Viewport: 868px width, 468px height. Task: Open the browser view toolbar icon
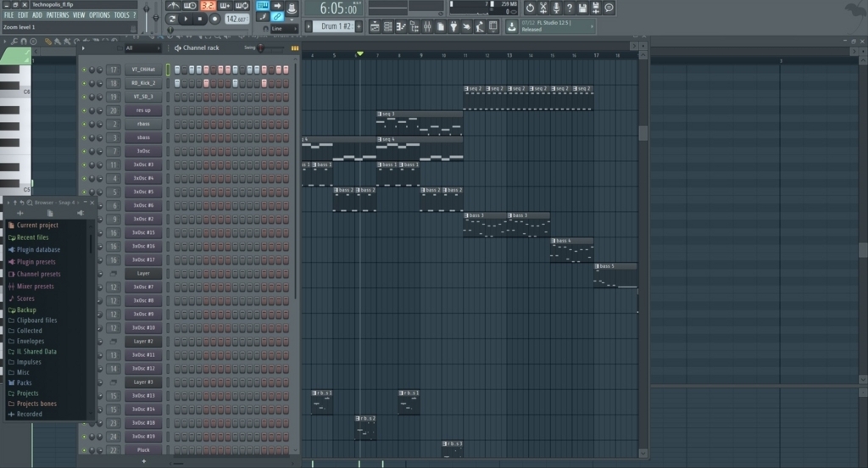[x=415, y=26]
